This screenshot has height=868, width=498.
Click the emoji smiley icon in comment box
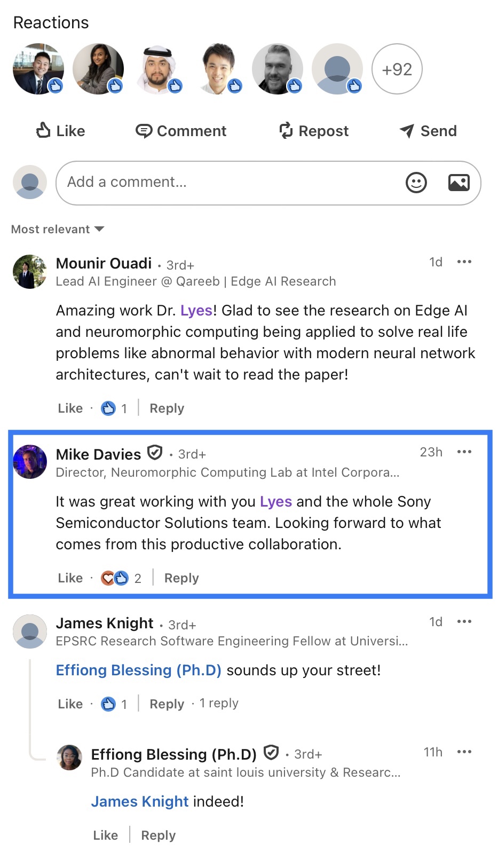tap(416, 183)
